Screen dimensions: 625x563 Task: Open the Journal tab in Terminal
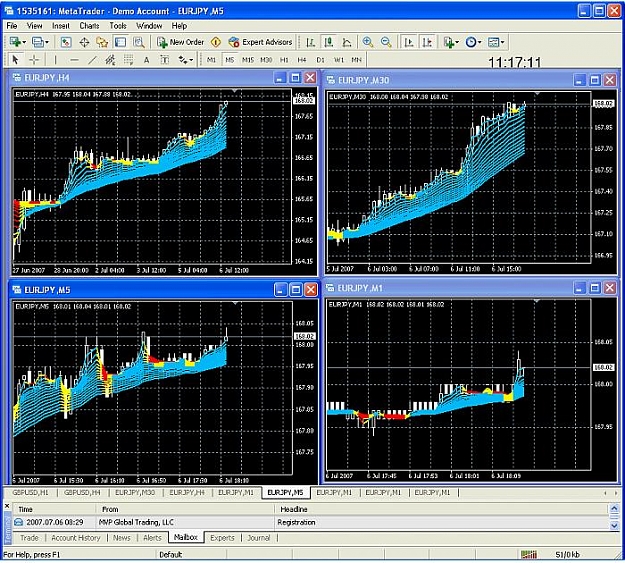click(259, 538)
